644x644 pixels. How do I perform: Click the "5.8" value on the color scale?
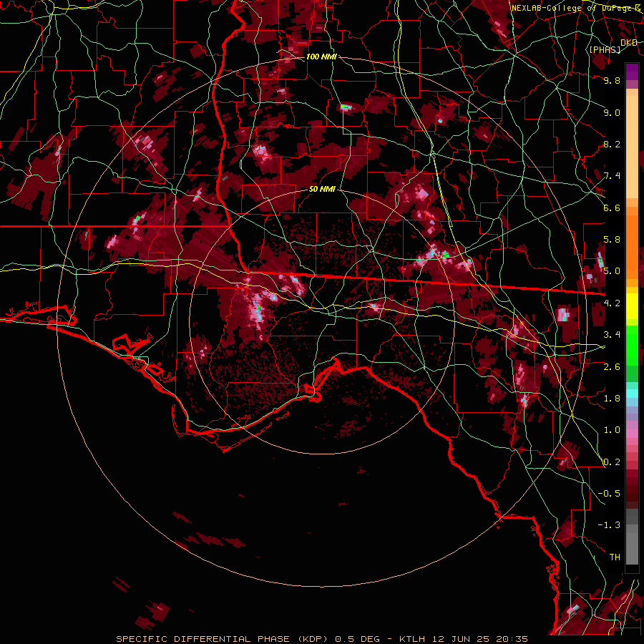click(x=612, y=240)
